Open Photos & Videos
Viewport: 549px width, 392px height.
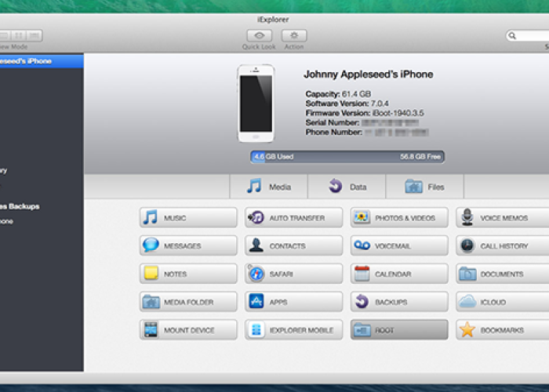click(x=399, y=218)
